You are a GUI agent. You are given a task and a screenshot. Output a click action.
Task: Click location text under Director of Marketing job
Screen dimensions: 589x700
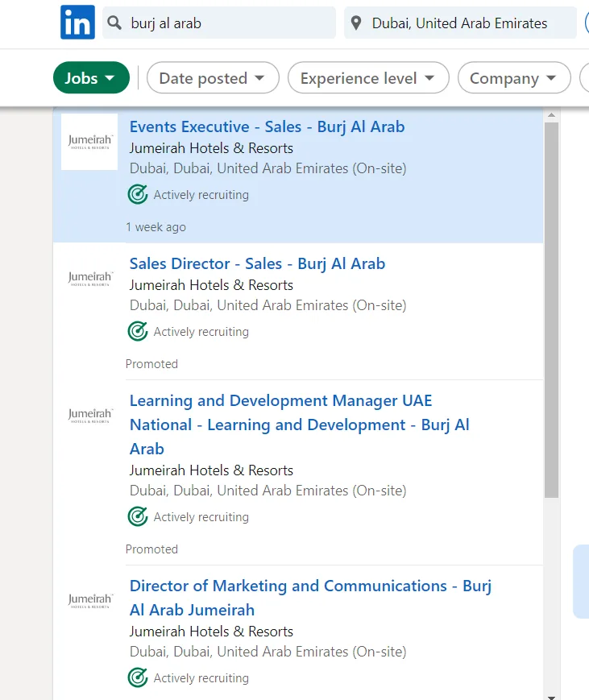[x=268, y=652]
